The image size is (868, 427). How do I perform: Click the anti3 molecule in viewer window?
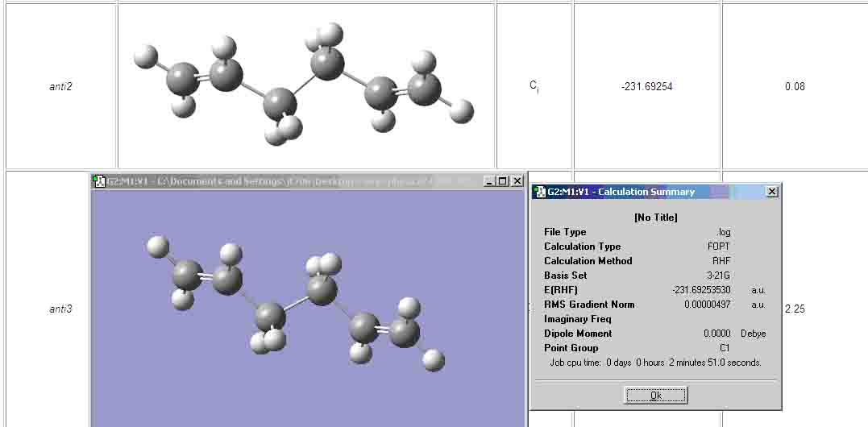(295, 303)
